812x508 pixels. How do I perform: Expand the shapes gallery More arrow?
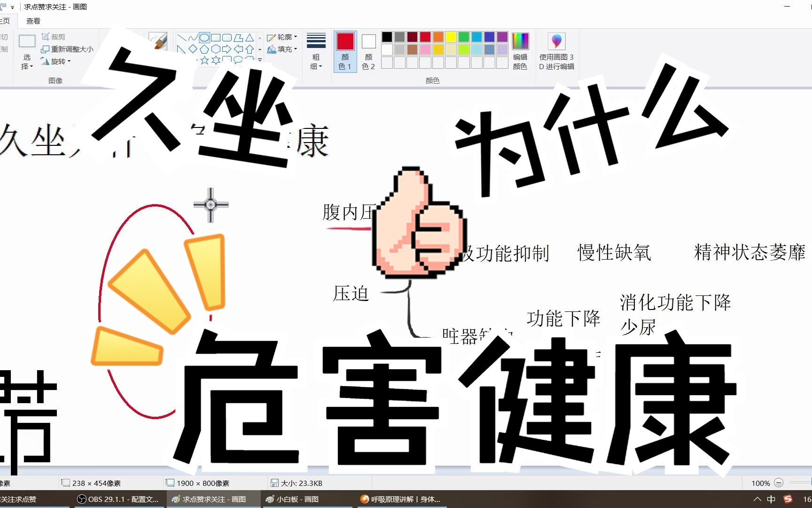[x=260, y=60]
